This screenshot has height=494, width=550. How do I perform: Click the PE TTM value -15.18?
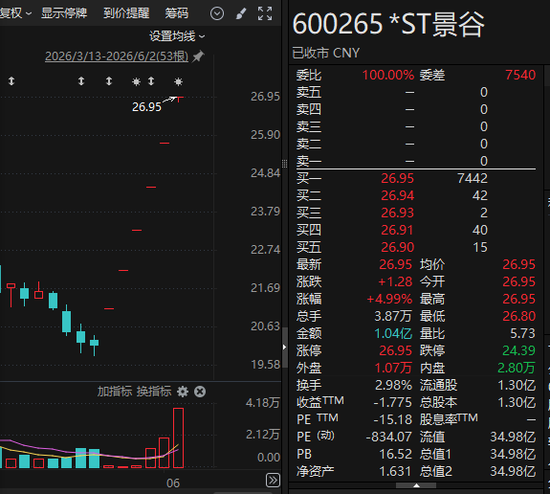coord(393,420)
